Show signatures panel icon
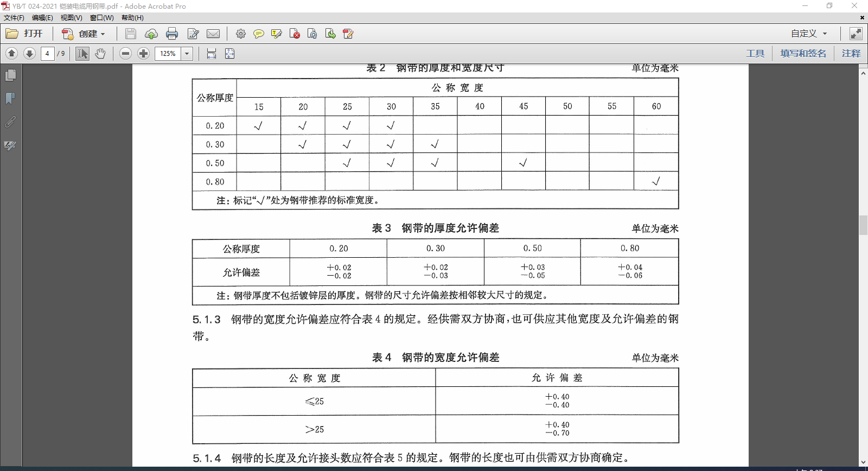The image size is (868, 471). point(10,145)
